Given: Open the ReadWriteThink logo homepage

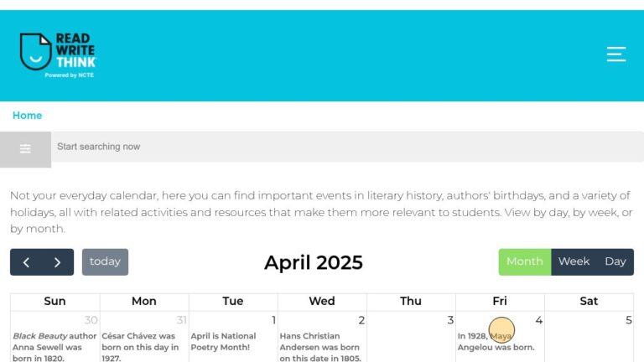Looking at the screenshot, I should pyautogui.click(x=58, y=55).
